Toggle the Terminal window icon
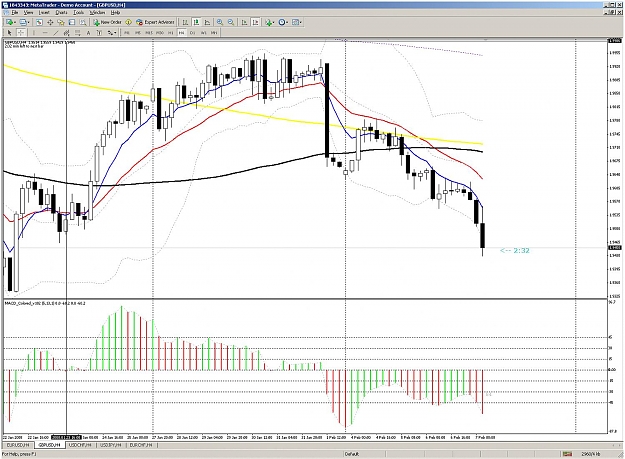This screenshot has width=625, height=459. [x=72, y=22]
